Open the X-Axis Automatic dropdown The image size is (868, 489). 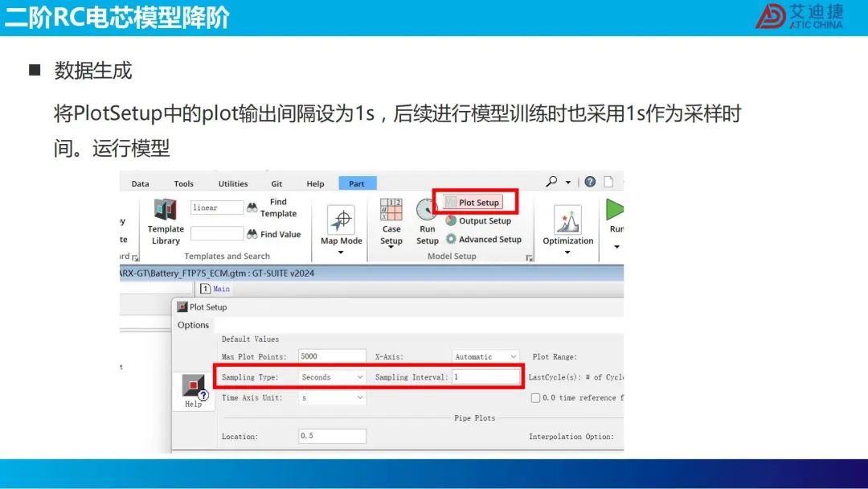[x=485, y=356]
